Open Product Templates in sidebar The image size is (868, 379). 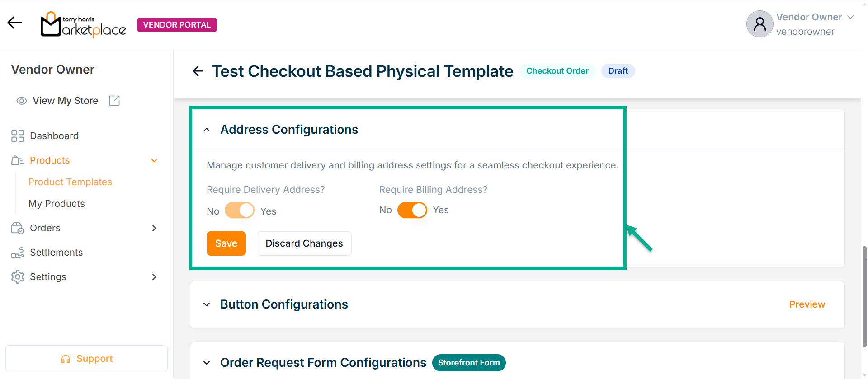(70, 182)
